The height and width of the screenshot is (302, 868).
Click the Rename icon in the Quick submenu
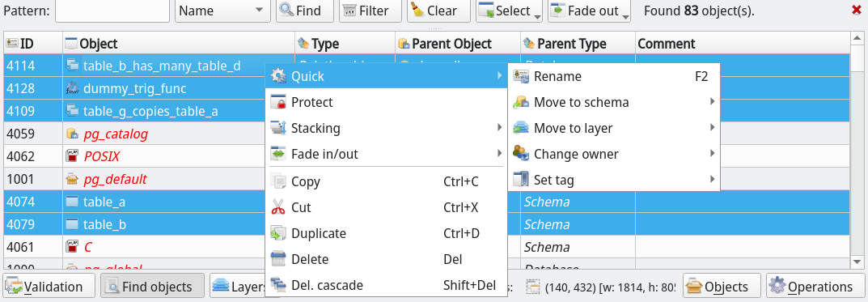pyautogui.click(x=520, y=76)
